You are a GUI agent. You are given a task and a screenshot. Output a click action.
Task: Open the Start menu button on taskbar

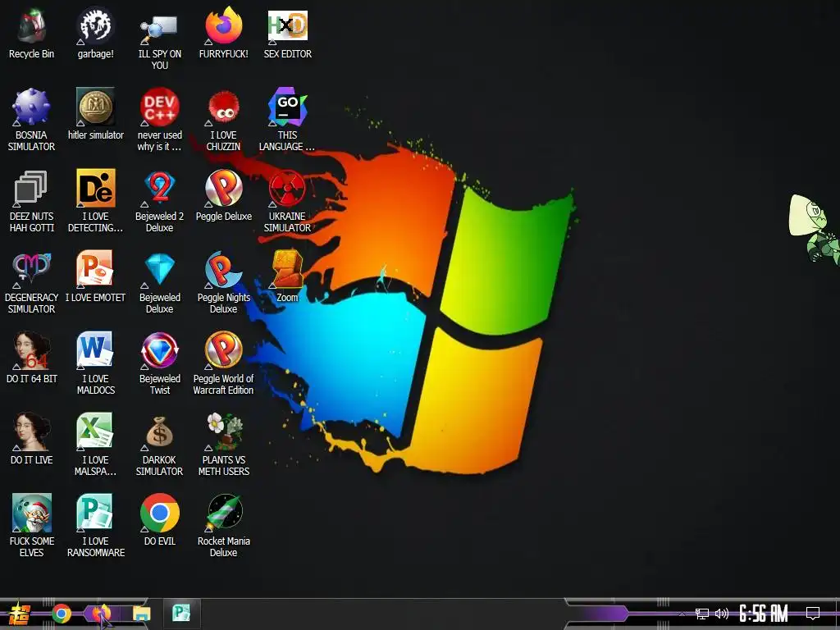pyautogui.click(x=21, y=614)
